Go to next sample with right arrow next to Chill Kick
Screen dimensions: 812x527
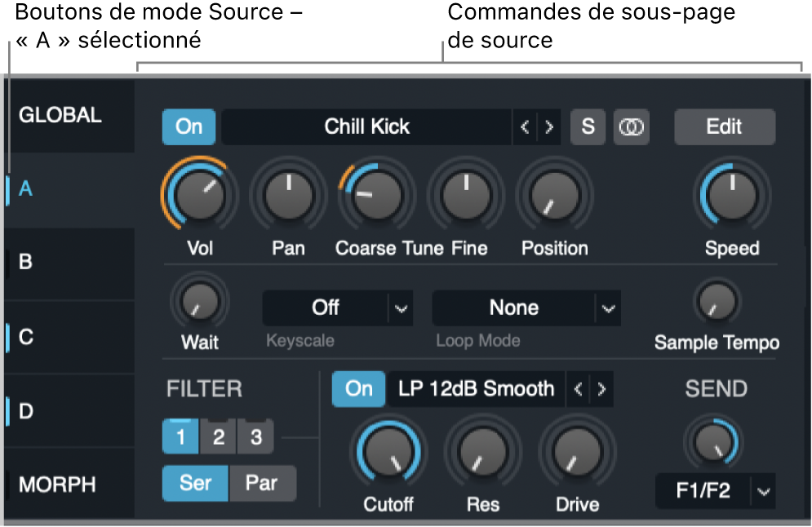click(x=549, y=126)
